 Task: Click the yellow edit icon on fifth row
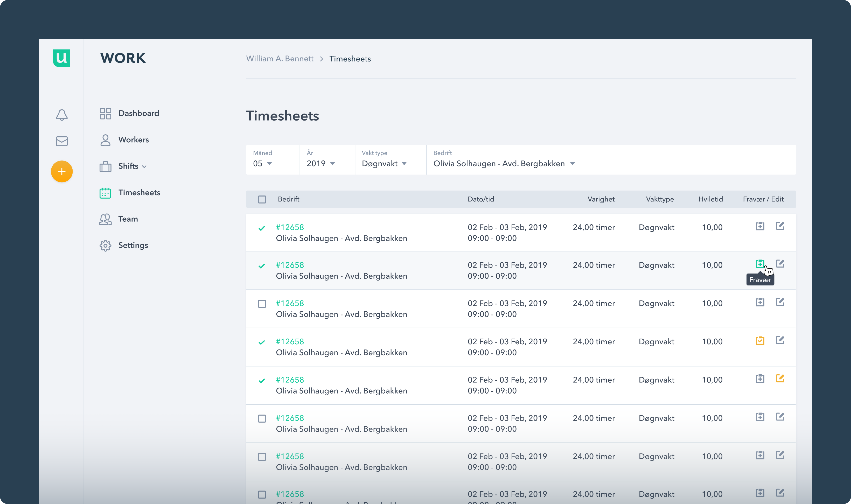pos(781,379)
